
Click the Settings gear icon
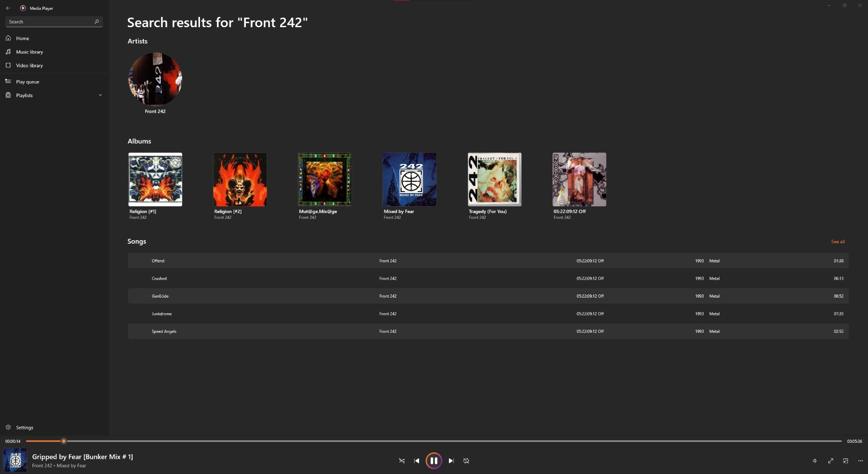[8, 427]
